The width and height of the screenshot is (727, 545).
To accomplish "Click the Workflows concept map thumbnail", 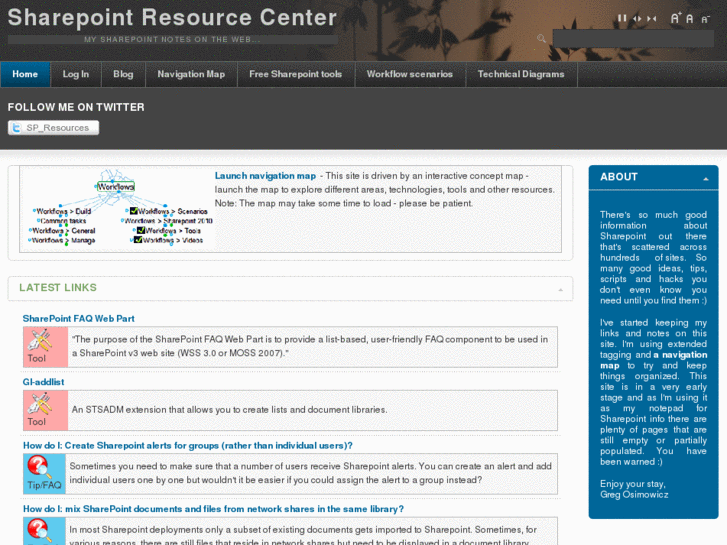I will pos(117,208).
